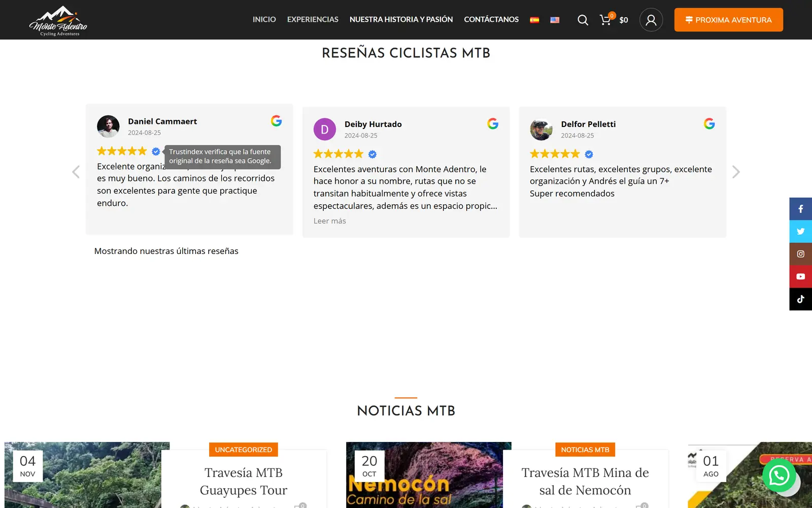
Task: Expand Deiby Hurtado's review with Leer más
Action: tap(330, 221)
